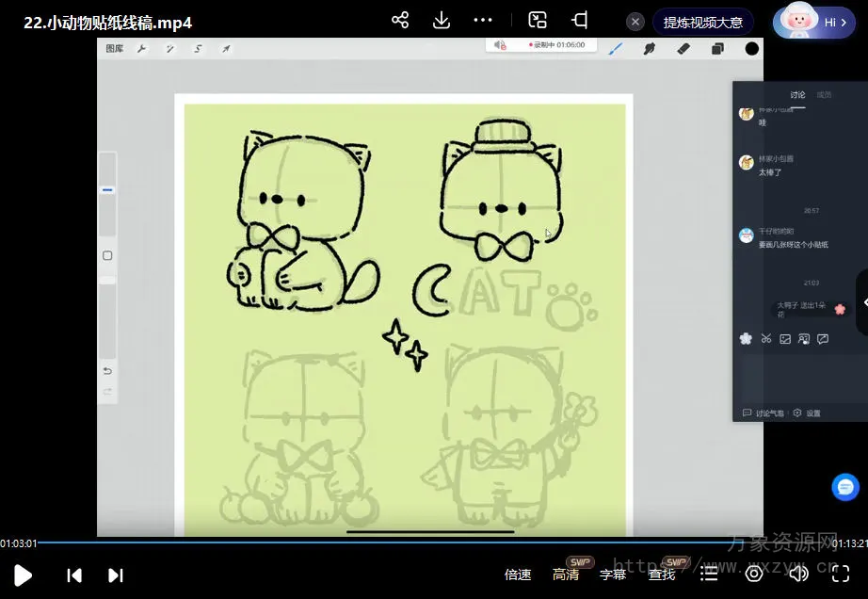868x599 pixels.
Task: Select the brush tool in Procreate toolbar
Action: coord(616,48)
